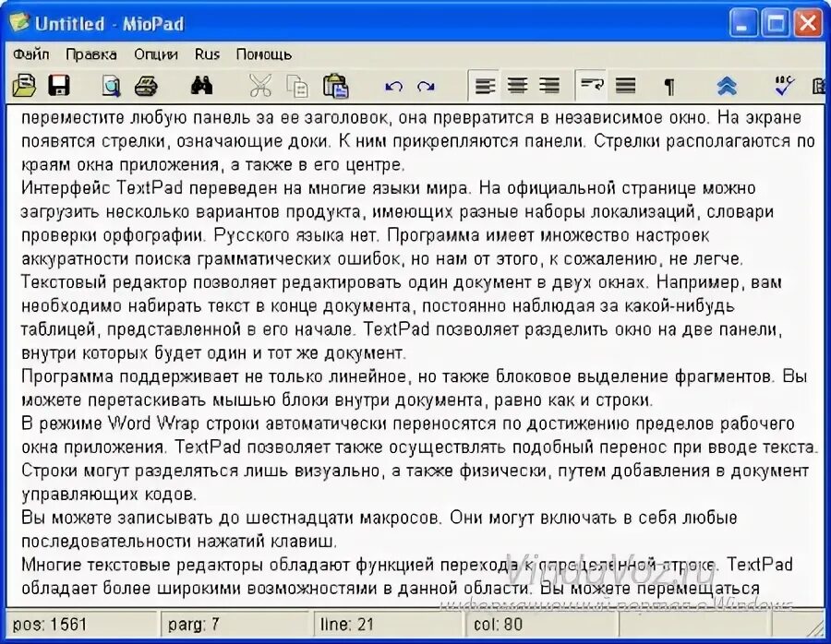The height and width of the screenshot is (644, 831).
Task: Print the document with the printer icon
Action: (146, 86)
